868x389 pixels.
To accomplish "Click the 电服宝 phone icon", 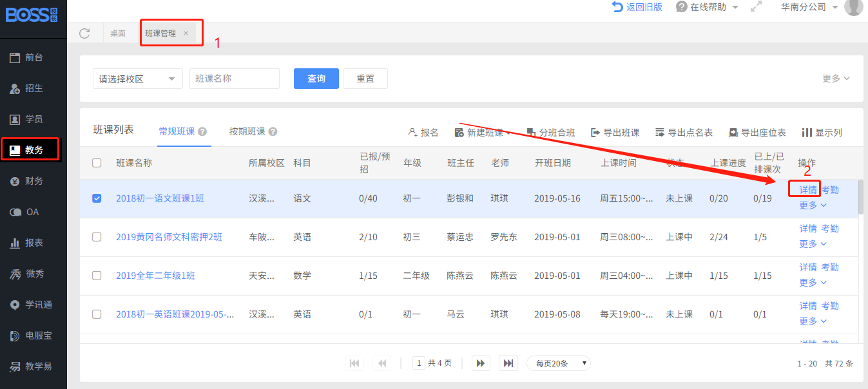I will click(x=15, y=336).
